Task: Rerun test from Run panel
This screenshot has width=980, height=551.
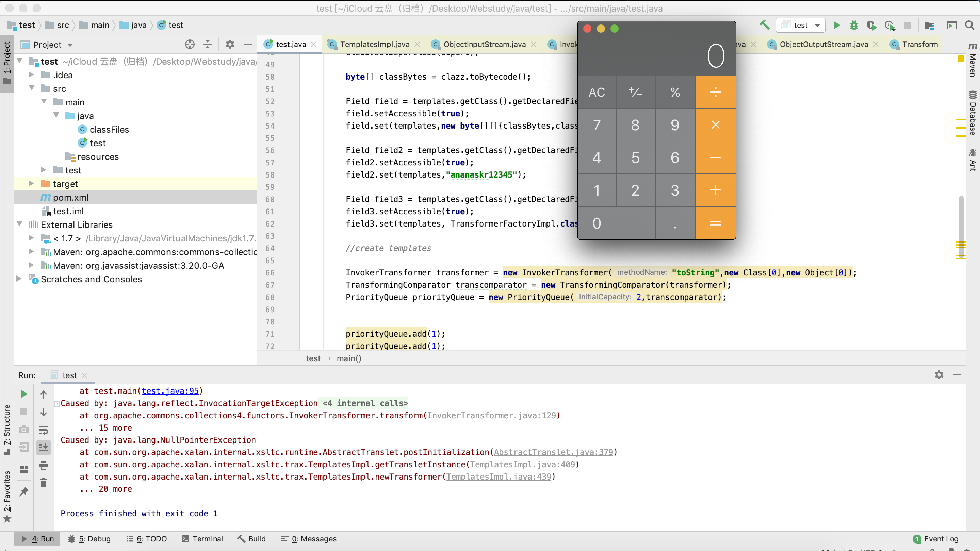Action: click(23, 394)
